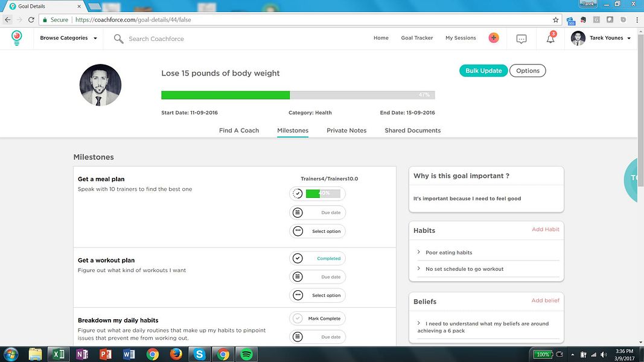
Task: Click the meal plan milestone progress bar
Action: click(x=324, y=194)
